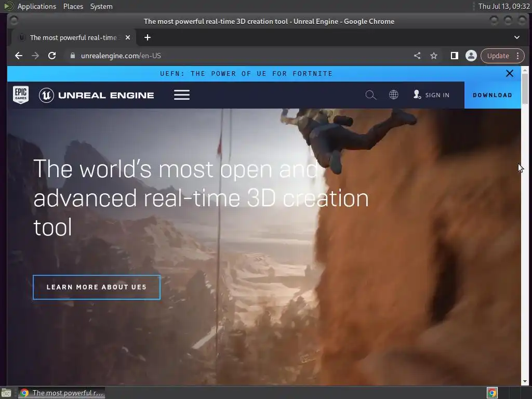Click the Epic Games logo
The image size is (532, 399).
click(x=21, y=95)
